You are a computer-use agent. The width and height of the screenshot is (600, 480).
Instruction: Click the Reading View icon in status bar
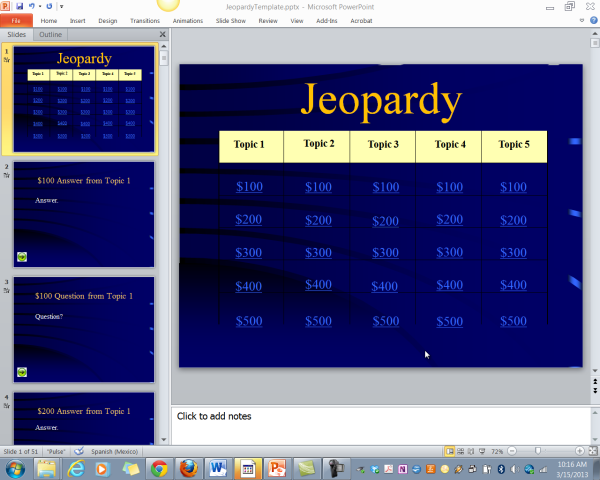[471, 452]
